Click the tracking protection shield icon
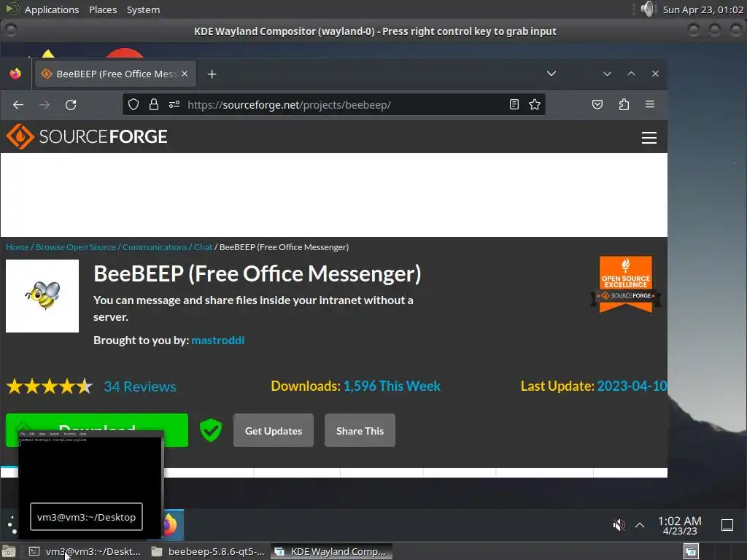Viewport: 747px width, 560px height. [x=133, y=105]
